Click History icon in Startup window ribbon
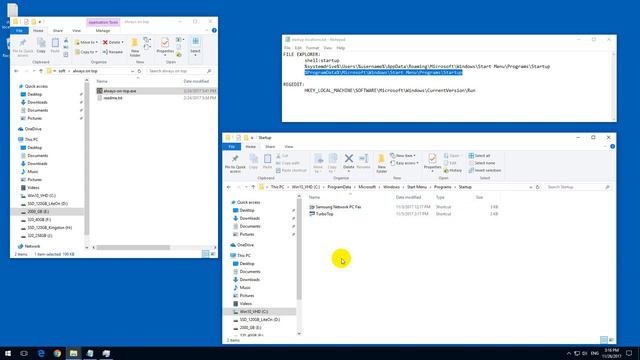This screenshot has width=640, height=360. [453, 170]
